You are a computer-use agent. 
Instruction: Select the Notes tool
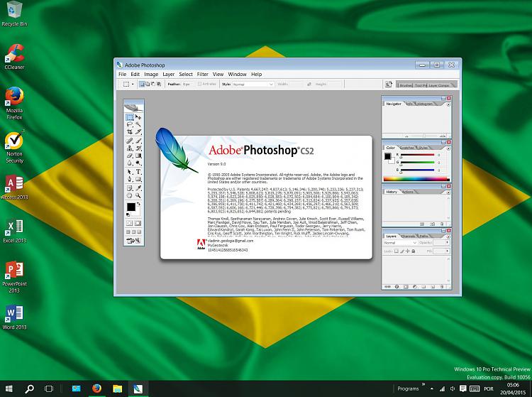point(129,188)
